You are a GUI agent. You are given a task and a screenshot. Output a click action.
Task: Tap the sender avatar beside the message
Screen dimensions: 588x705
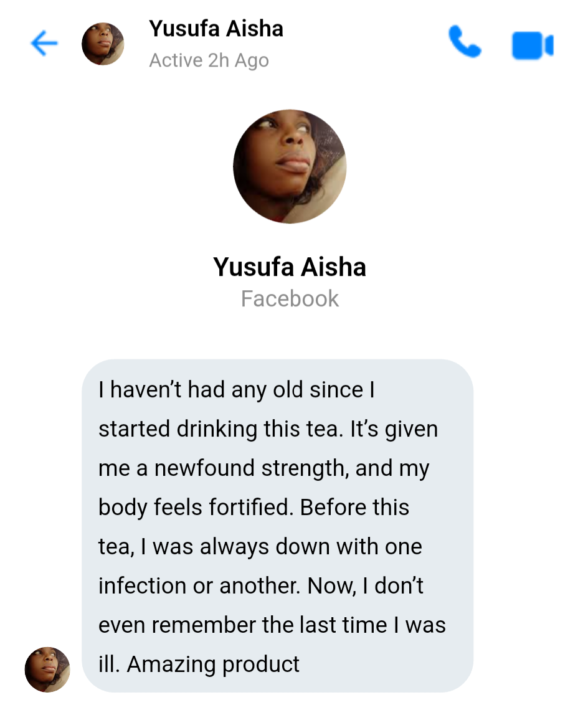[47, 670]
